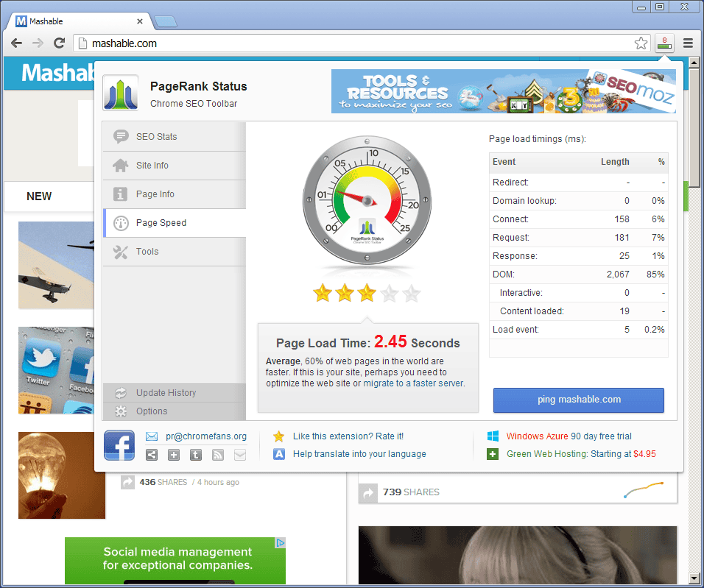Follow the 'migrate to a faster server' link

click(x=413, y=383)
